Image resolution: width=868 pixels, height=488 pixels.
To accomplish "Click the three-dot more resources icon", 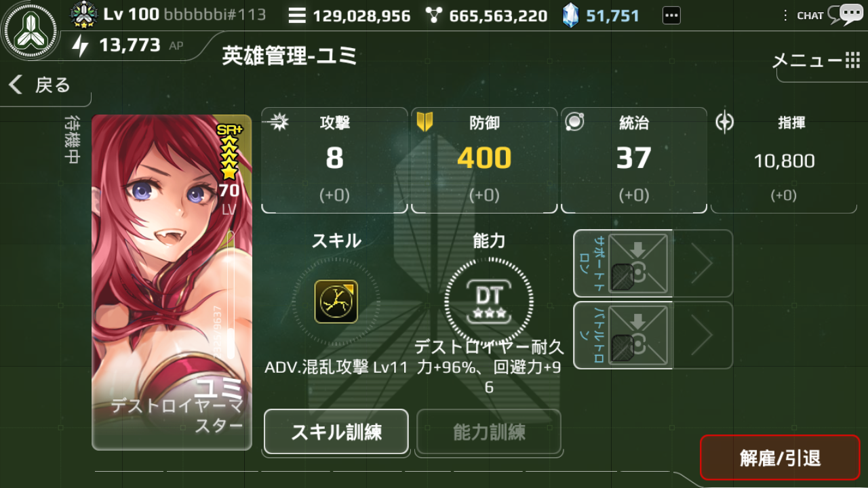I will pyautogui.click(x=671, y=15).
